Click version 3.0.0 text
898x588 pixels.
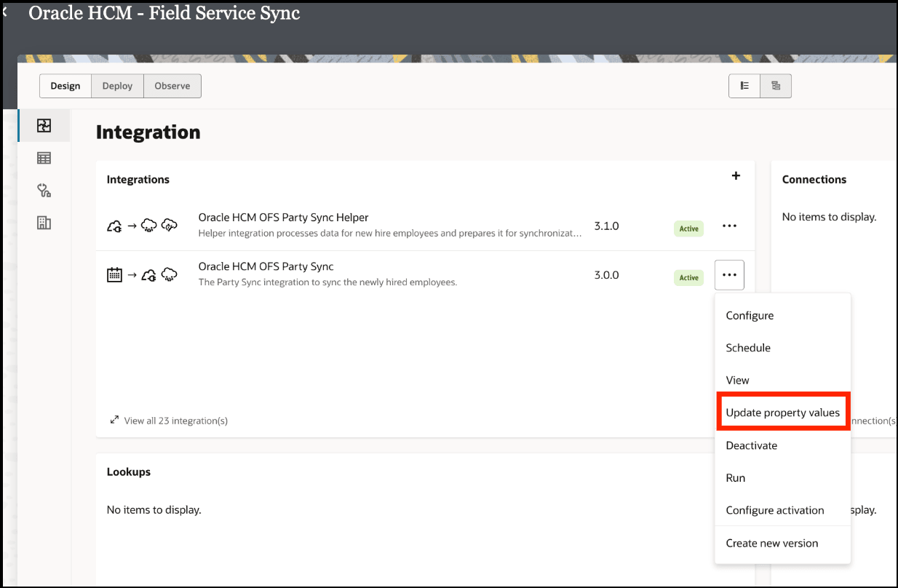click(607, 275)
